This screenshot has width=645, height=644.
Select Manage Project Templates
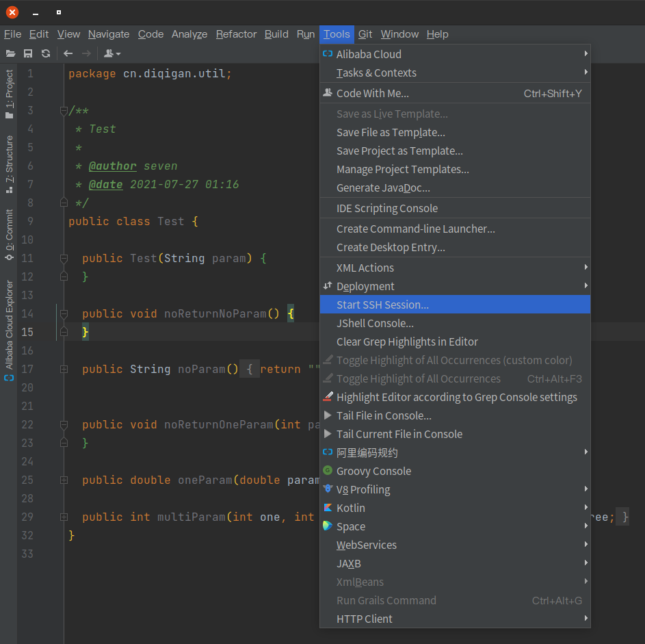coord(455,170)
